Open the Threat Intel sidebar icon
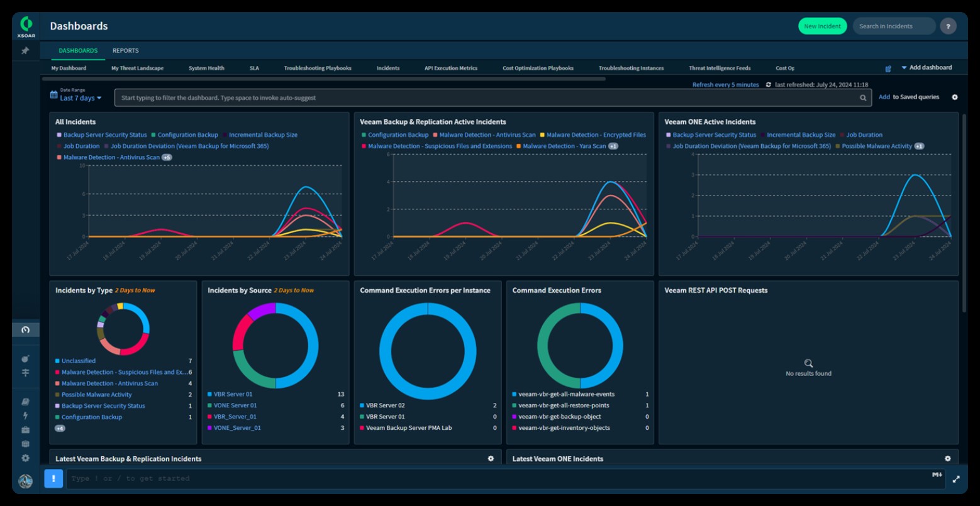 pyautogui.click(x=25, y=373)
